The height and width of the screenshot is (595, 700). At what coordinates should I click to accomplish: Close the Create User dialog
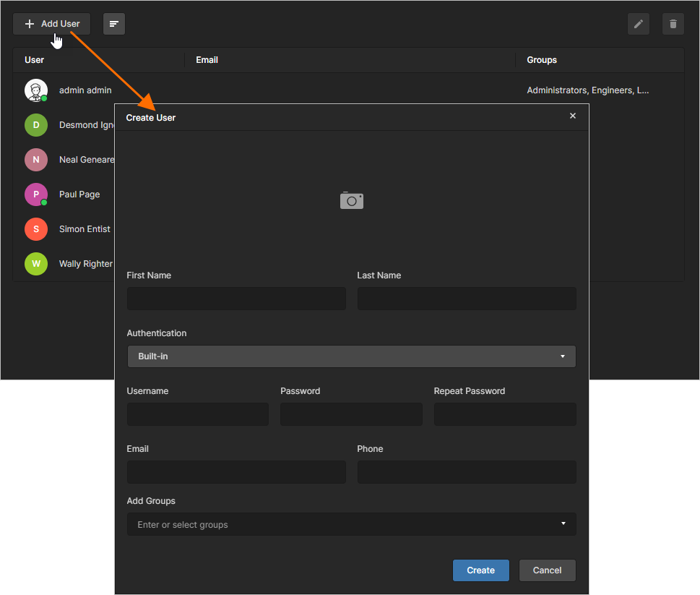[572, 116]
